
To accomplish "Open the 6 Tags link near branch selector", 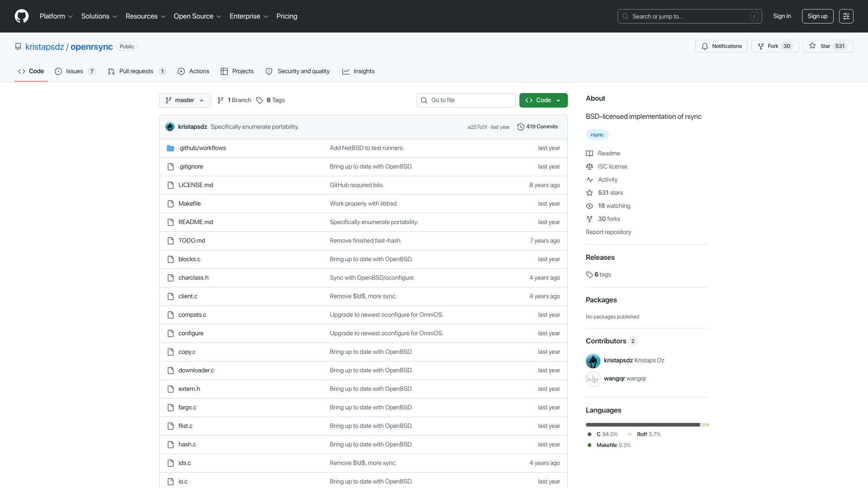I will tap(270, 100).
